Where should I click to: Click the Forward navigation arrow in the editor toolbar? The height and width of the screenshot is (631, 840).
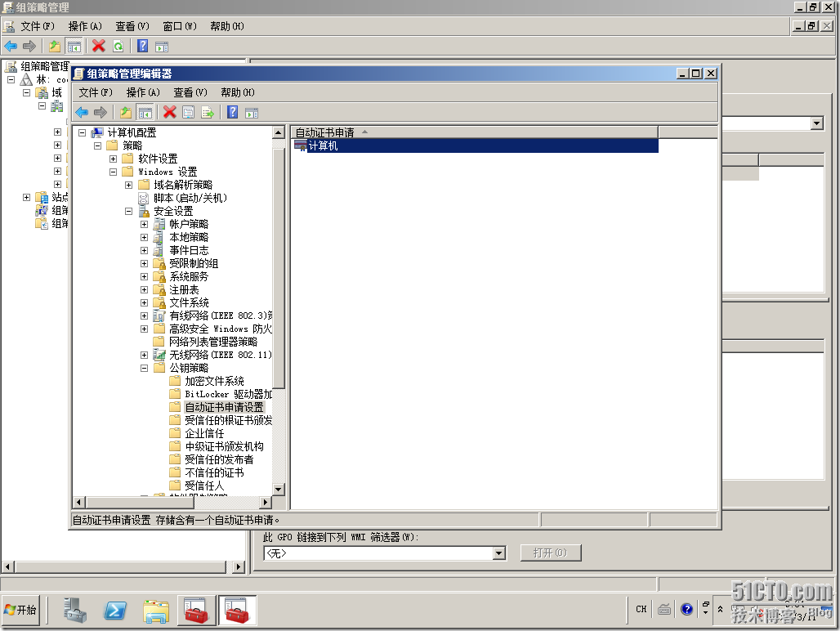[x=99, y=112]
